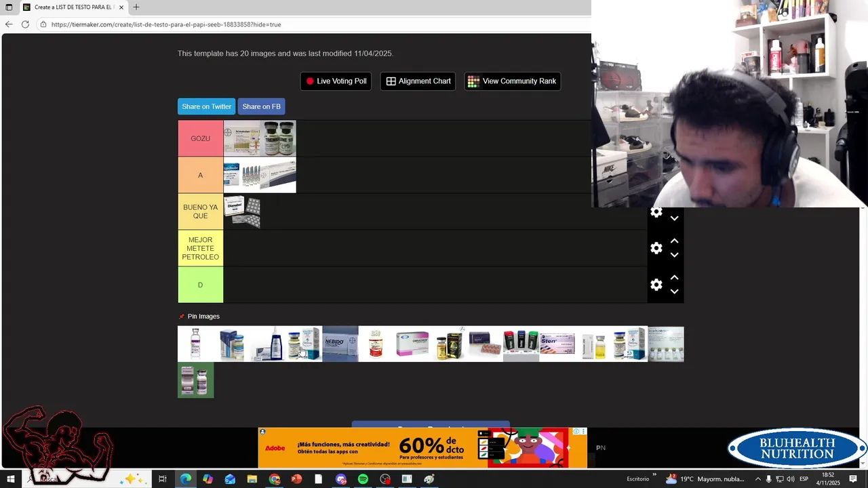Select the GOZU tier label
Image resolution: width=868 pixels, height=488 pixels.
(x=200, y=138)
